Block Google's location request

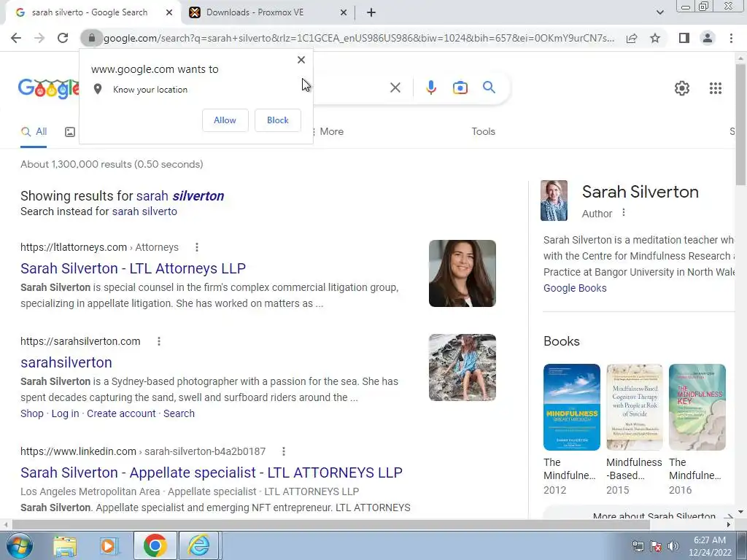tap(278, 120)
